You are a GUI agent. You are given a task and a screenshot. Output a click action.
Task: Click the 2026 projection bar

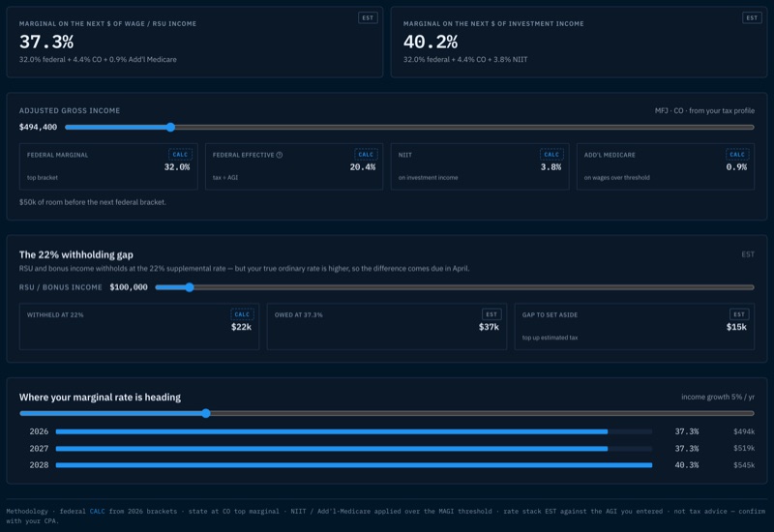point(354,431)
